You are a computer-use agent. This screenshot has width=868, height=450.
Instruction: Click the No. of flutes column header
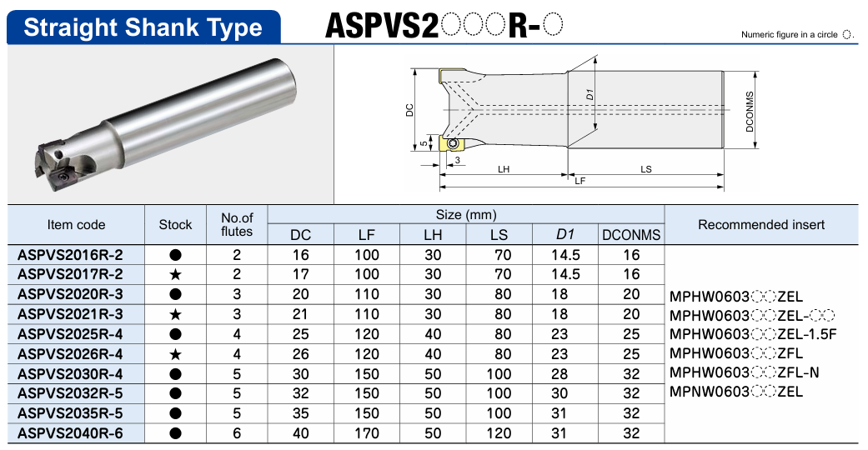pos(237,225)
